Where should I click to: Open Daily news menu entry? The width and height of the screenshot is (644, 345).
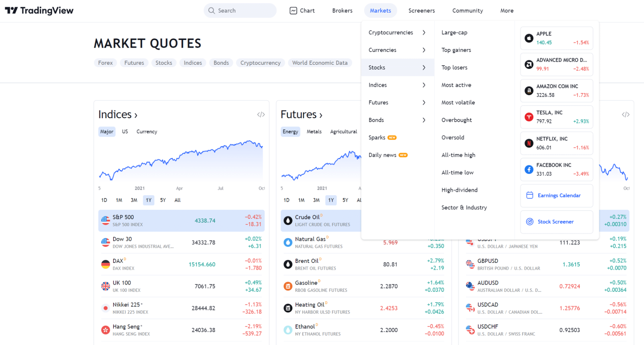click(398, 155)
